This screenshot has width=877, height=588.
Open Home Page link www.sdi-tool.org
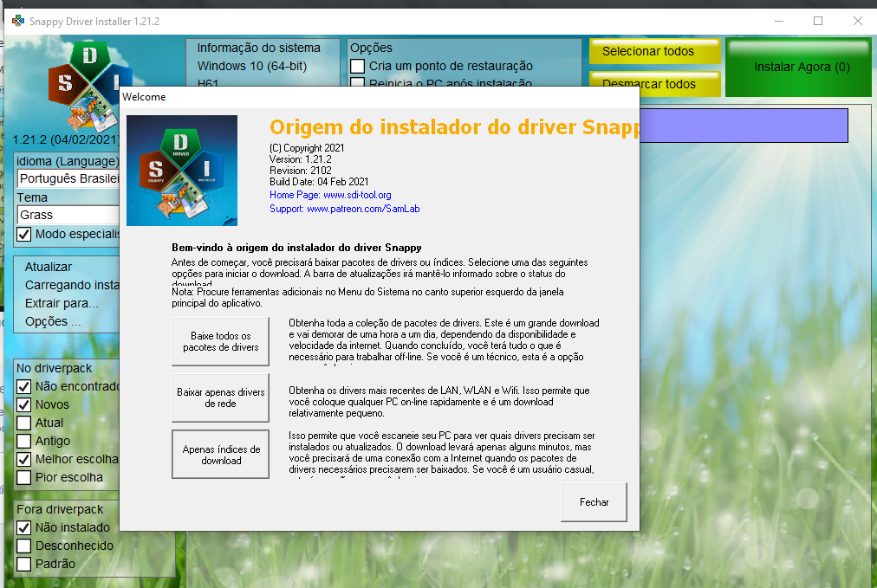click(330, 195)
